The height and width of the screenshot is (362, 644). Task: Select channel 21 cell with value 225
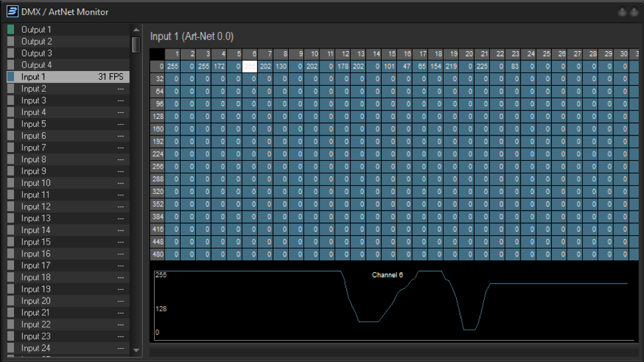click(x=482, y=66)
